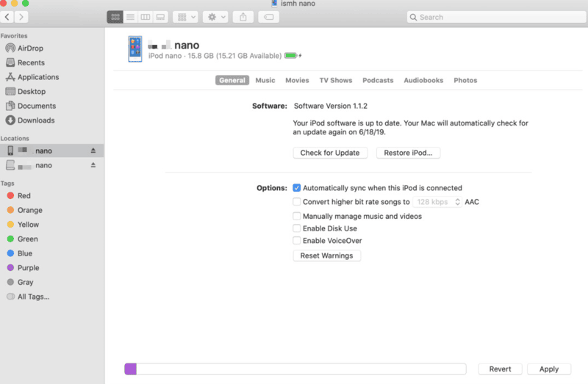Click the purple segment of the storage bar

(x=131, y=369)
